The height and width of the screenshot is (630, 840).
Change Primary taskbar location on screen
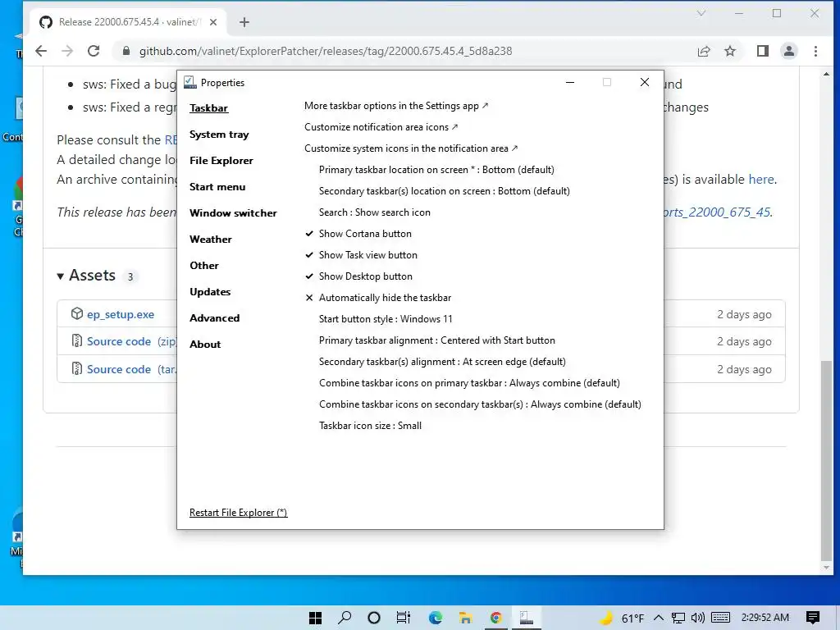coord(436,170)
